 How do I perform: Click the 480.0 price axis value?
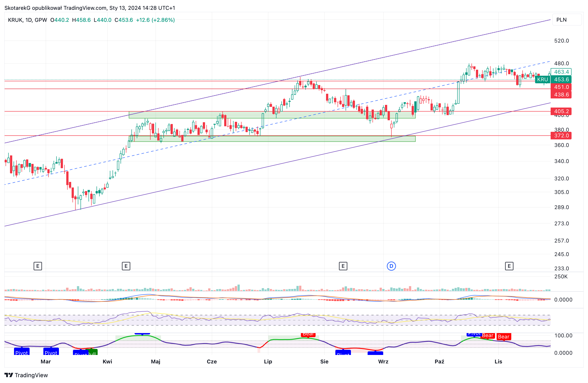[x=562, y=64]
